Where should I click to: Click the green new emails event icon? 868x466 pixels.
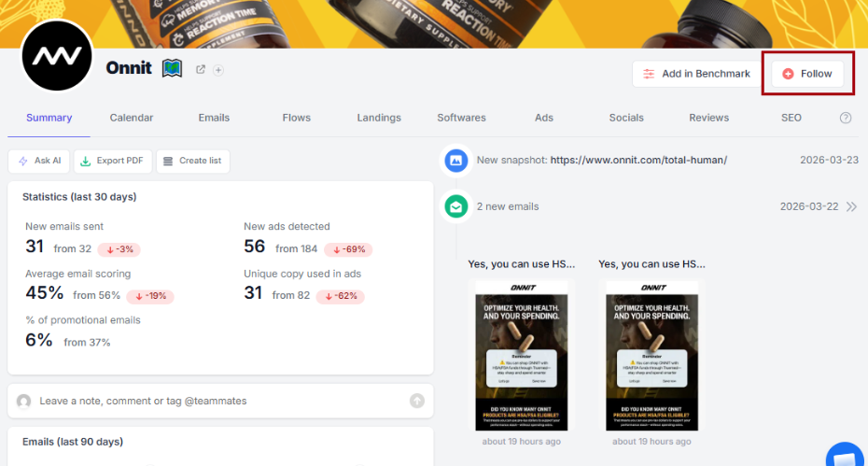pyautogui.click(x=456, y=207)
